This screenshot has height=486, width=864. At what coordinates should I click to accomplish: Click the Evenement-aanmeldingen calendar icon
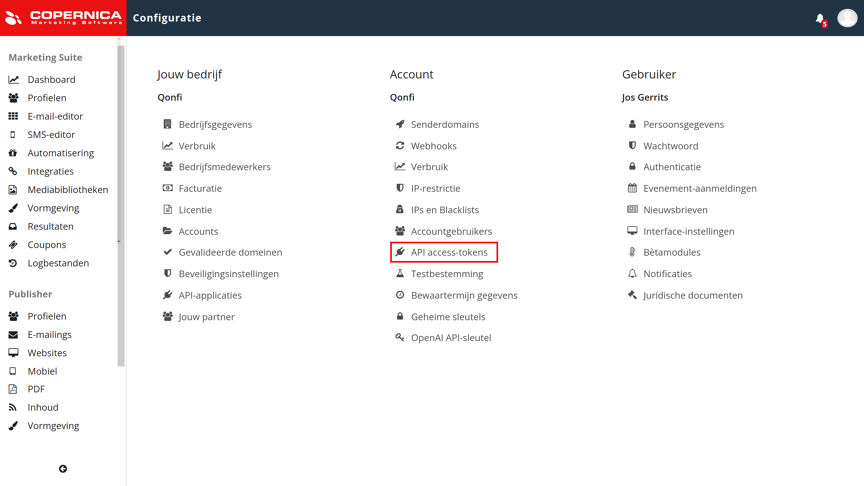(x=633, y=188)
